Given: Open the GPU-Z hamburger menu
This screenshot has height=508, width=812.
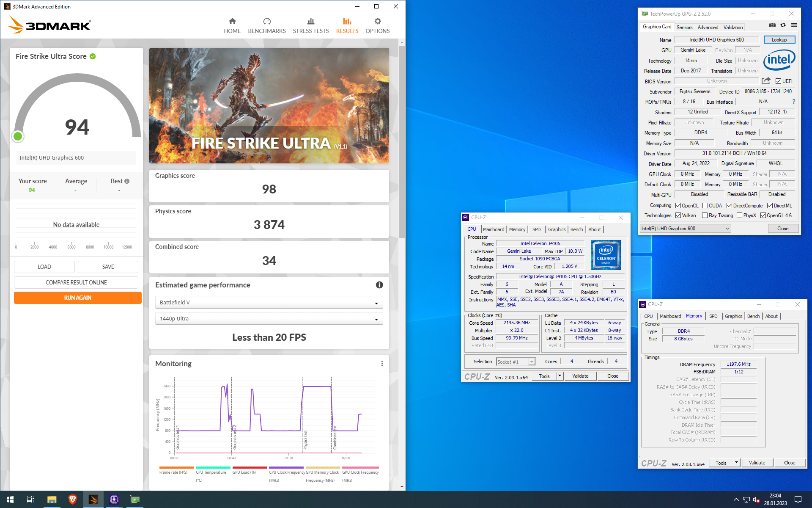Looking at the screenshot, I should click(794, 25).
